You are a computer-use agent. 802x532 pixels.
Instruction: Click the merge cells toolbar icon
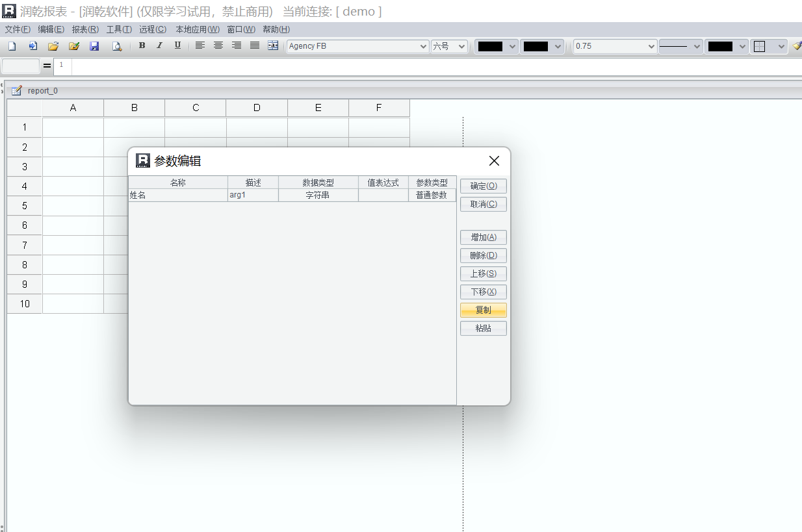pos(273,45)
